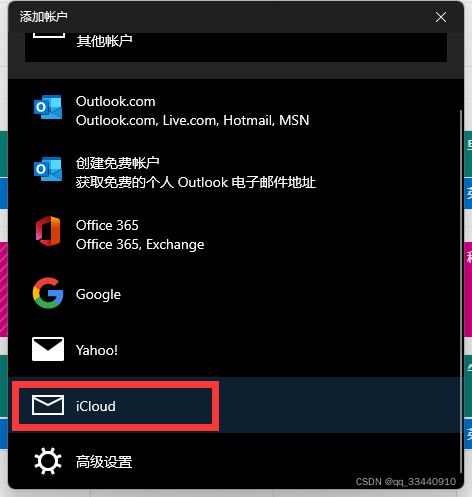The height and width of the screenshot is (497, 472).
Task: Select the 创建免费帐户 entry
Action: pos(234,172)
